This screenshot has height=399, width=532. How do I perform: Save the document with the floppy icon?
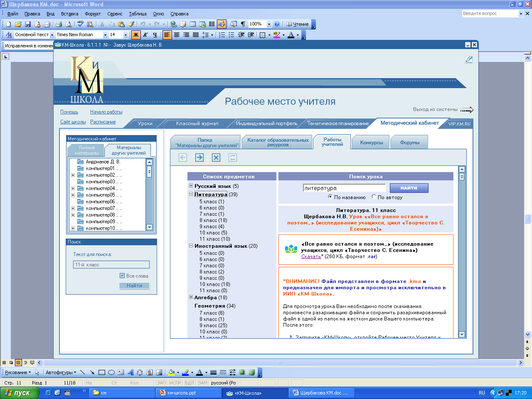28,24
